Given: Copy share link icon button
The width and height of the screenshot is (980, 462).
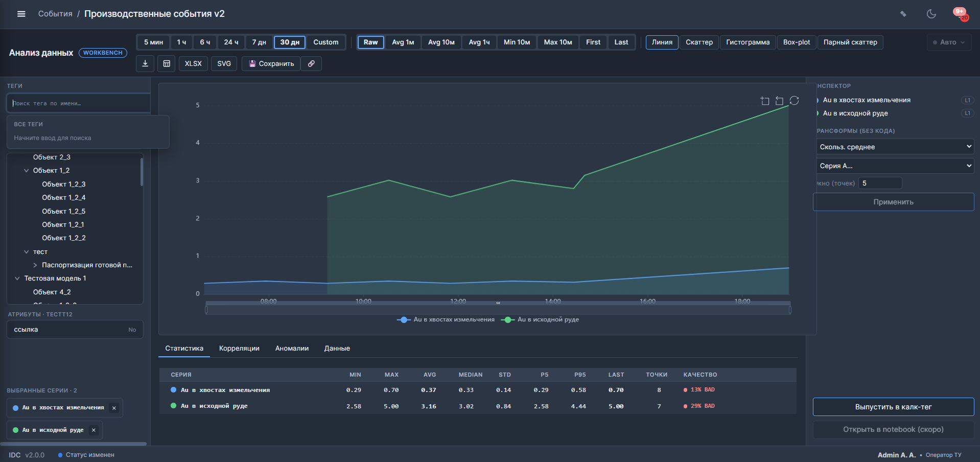Looking at the screenshot, I should tap(311, 63).
